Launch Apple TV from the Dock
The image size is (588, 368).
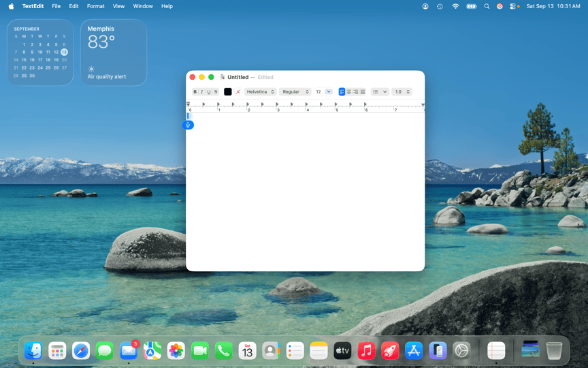342,351
